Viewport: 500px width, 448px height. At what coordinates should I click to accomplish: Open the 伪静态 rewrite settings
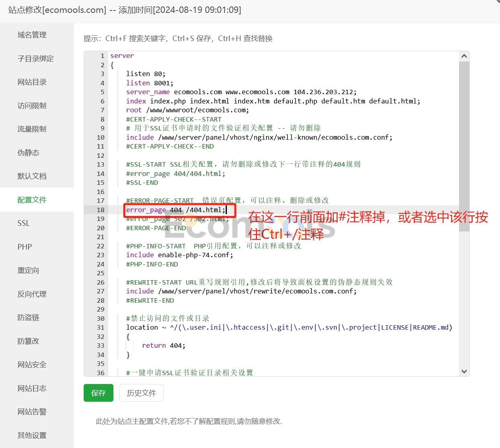(x=29, y=153)
